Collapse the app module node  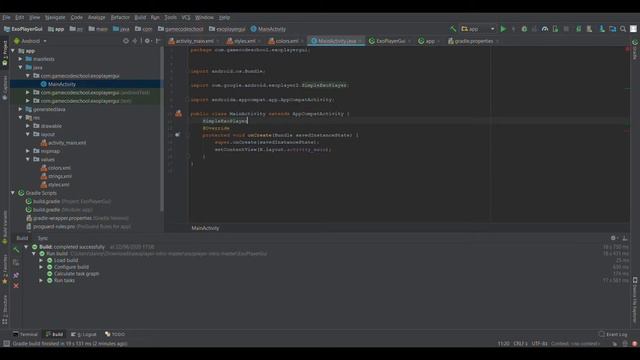13,51
